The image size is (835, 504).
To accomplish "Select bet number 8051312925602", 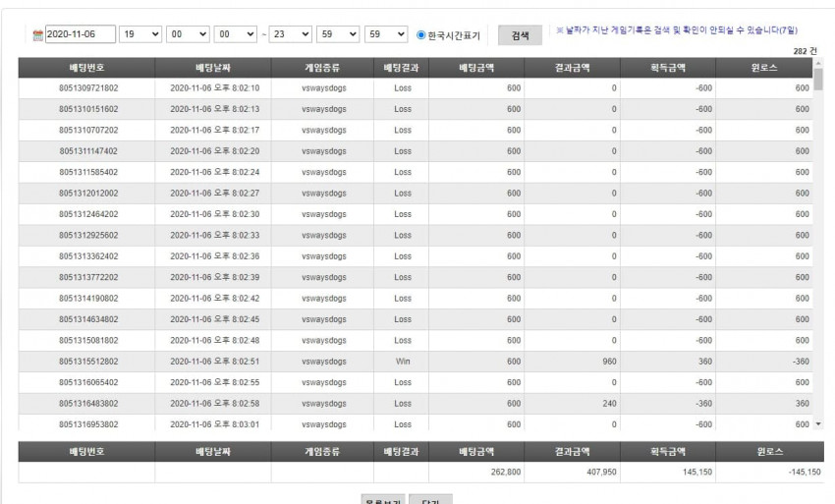I will tap(88, 235).
